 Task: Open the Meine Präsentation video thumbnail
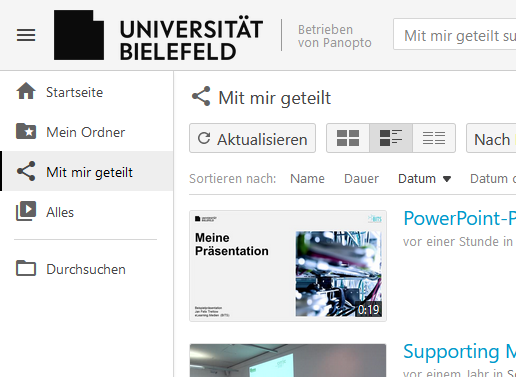[x=288, y=266]
